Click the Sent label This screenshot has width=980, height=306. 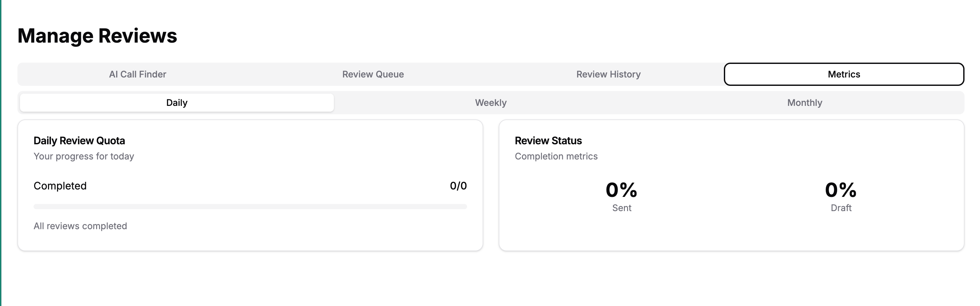click(622, 208)
